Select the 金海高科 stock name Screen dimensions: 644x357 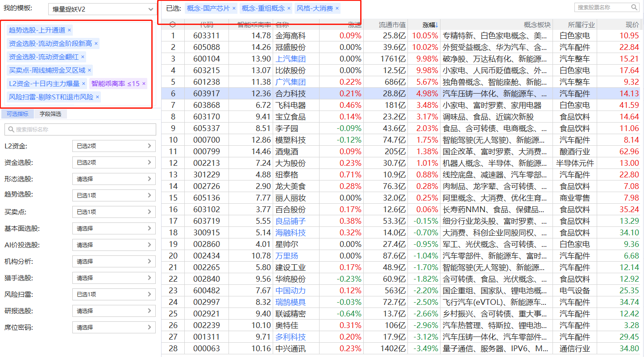coord(291,36)
